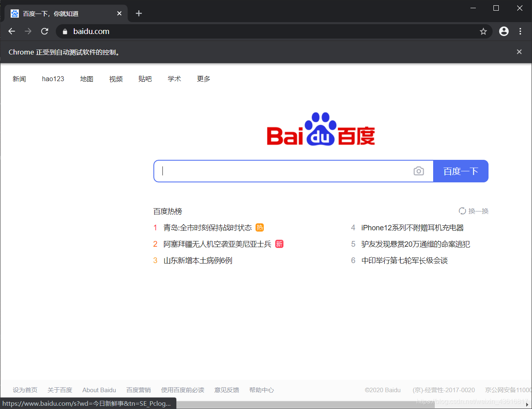Open hot topic iPhone12系列不附赠耳机充电器
Screen dimensions: 532x409
(x=412, y=227)
